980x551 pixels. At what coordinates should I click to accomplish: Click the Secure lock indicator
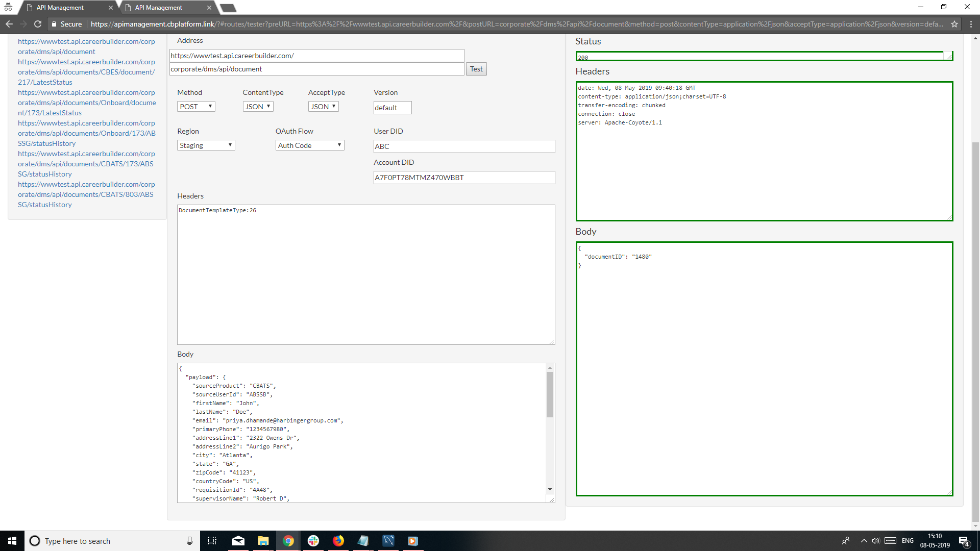click(x=66, y=24)
